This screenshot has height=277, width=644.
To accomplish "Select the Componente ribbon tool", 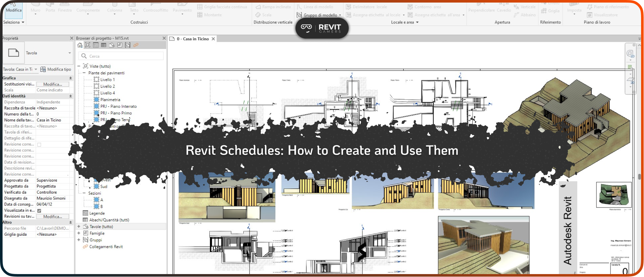I will (88, 8).
